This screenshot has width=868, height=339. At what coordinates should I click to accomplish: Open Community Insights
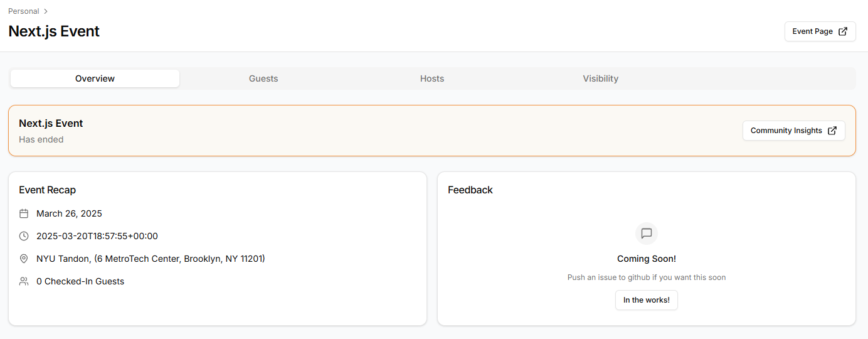click(x=794, y=131)
